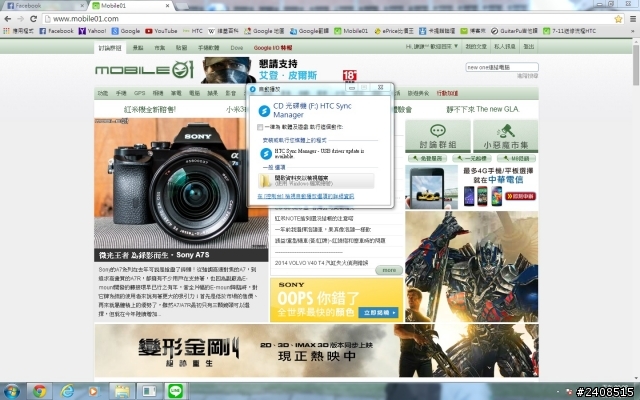Open the 行動加值 red menu item
Viewport: 640px width, 400px height.
pos(447,93)
